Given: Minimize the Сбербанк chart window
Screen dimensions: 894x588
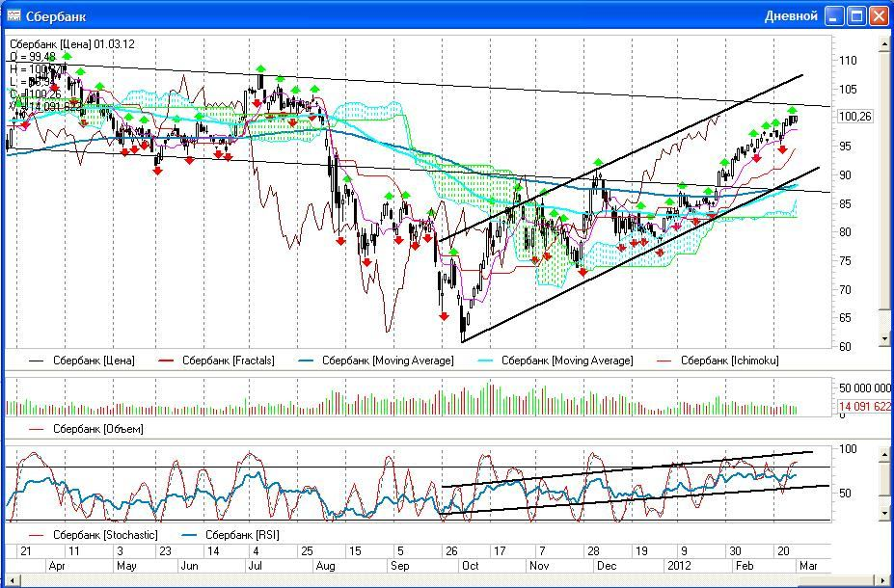Looking at the screenshot, I should (835, 16).
